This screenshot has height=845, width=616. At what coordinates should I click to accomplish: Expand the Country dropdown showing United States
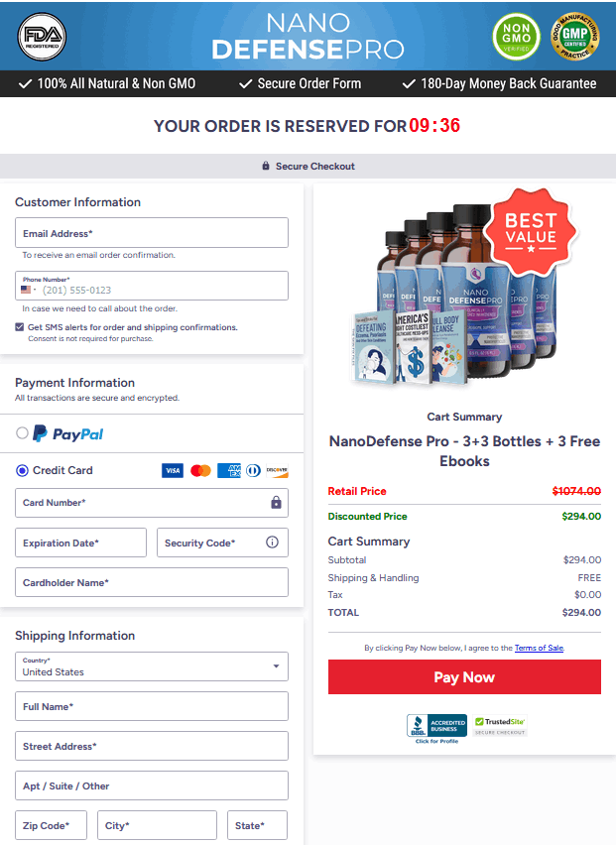(x=152, y=666)
